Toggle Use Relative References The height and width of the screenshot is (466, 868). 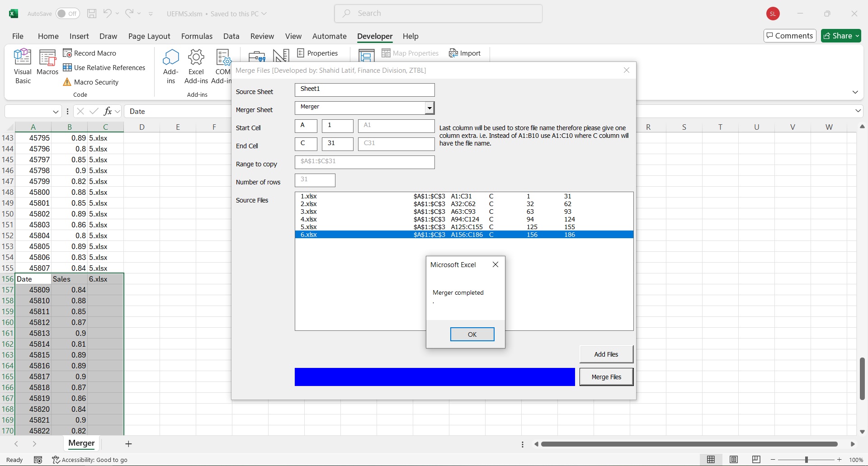pos(104,68)
